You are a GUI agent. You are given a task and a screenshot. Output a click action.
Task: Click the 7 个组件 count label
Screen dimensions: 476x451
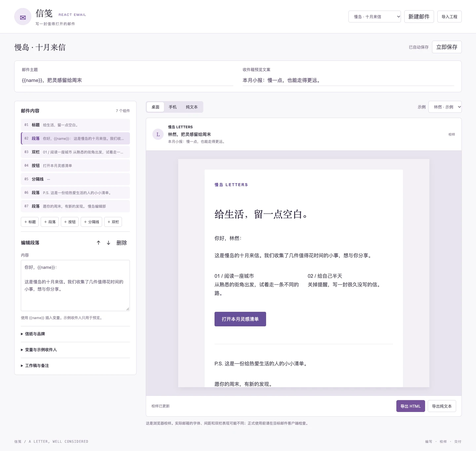click(x=123, y=111)
